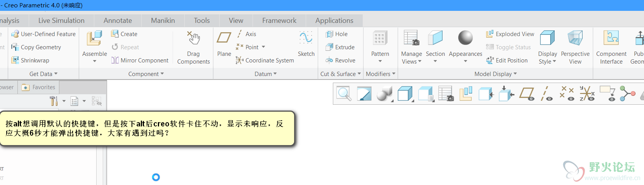Click the saved orientations cube in graphics toolbar
Viewport: 644px width, 185px height.
tap(426, 94)
